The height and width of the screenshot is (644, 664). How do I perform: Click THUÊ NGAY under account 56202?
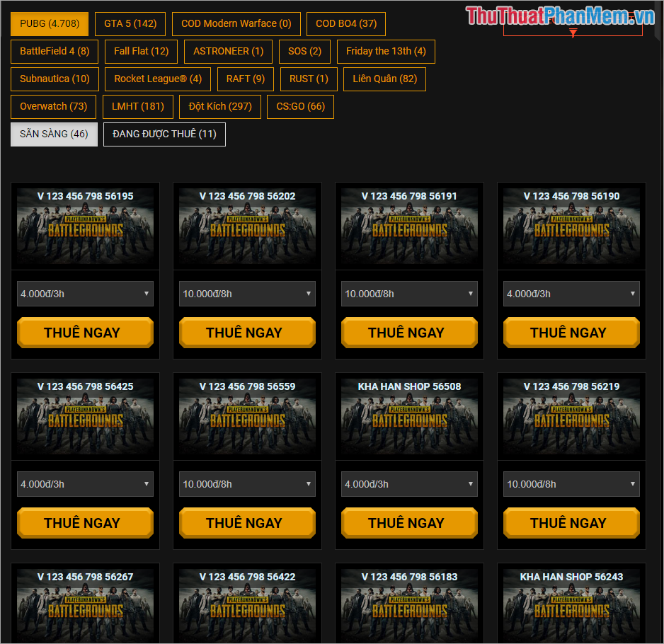[247, 332]
